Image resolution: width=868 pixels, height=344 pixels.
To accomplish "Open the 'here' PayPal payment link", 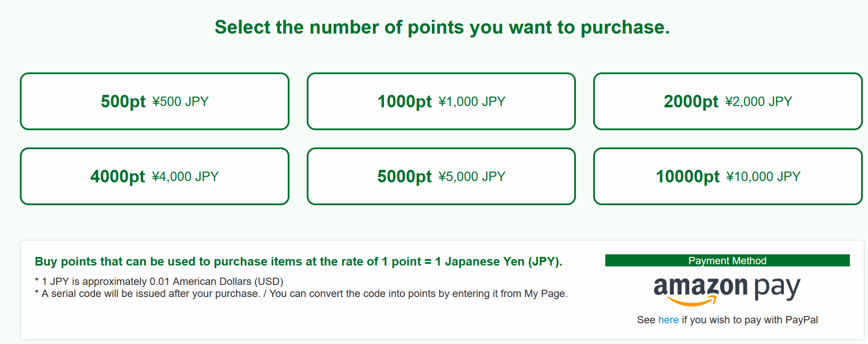I will [x=668, y=320].
